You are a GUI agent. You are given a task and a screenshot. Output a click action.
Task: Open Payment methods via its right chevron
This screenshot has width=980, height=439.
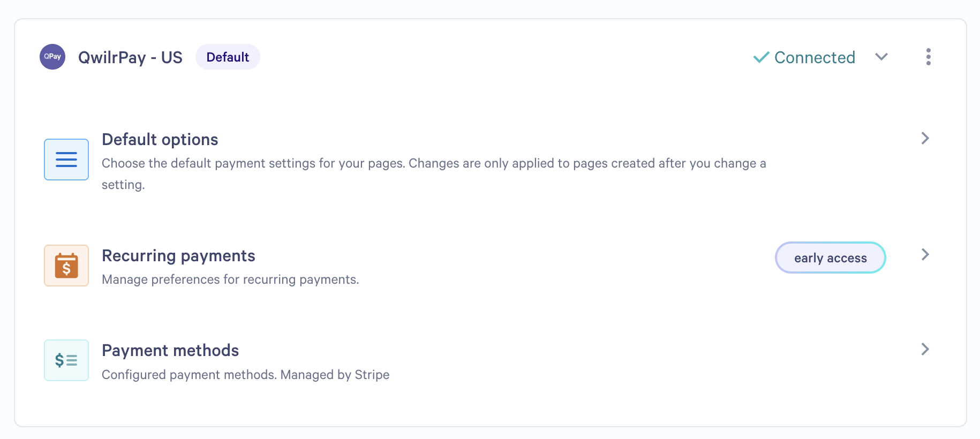pyautogui.click(x=925, y=349)
